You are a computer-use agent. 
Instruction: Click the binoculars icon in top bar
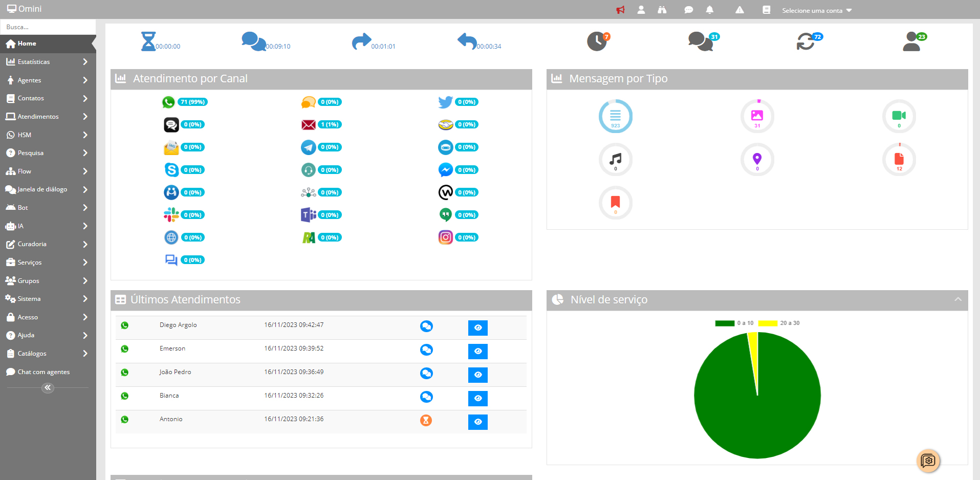click(662, 10)
